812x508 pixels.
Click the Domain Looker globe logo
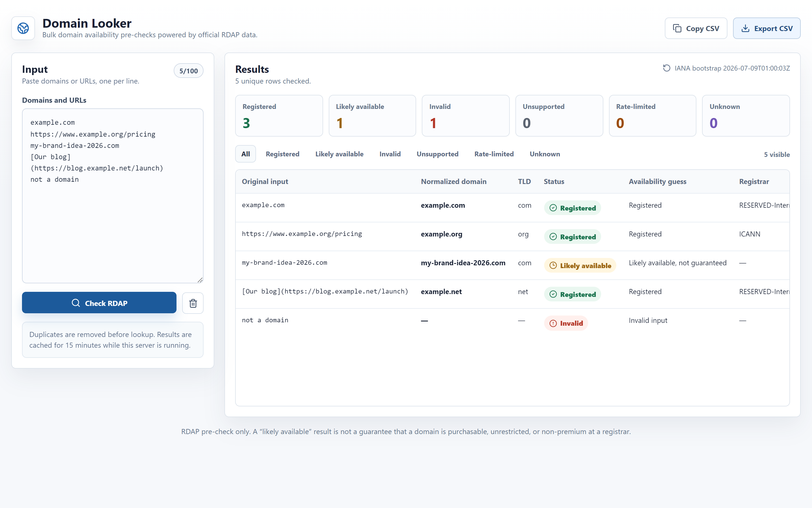tap(23, 28)
